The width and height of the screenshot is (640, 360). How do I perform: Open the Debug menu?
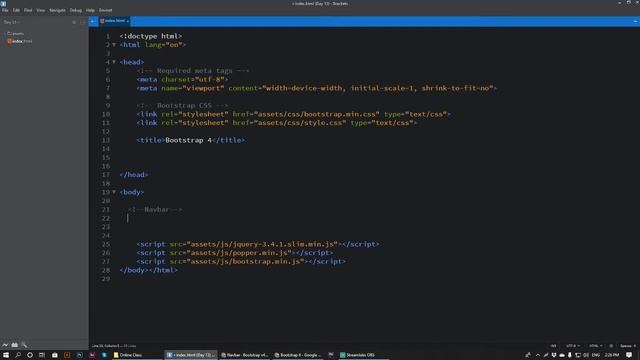pyautogui.click(x=76, y=10)
